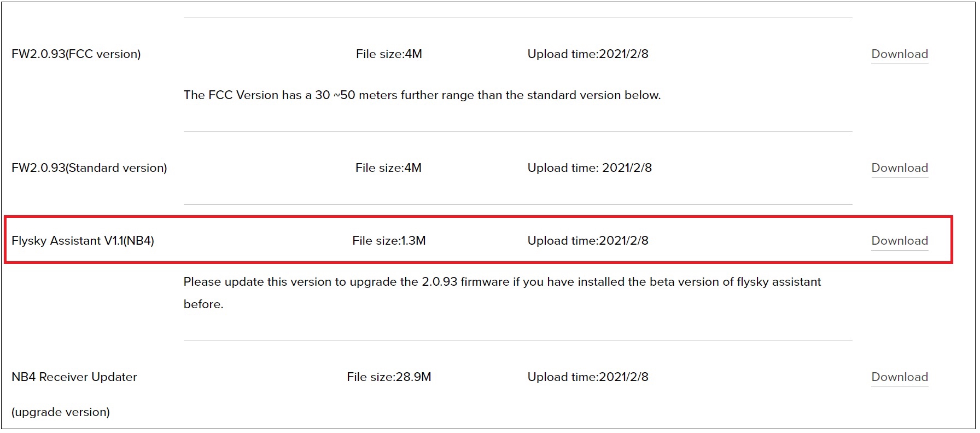Click File size:4M in Standard version row
This screenshot has width=980, height=433.
pos(388,168)
